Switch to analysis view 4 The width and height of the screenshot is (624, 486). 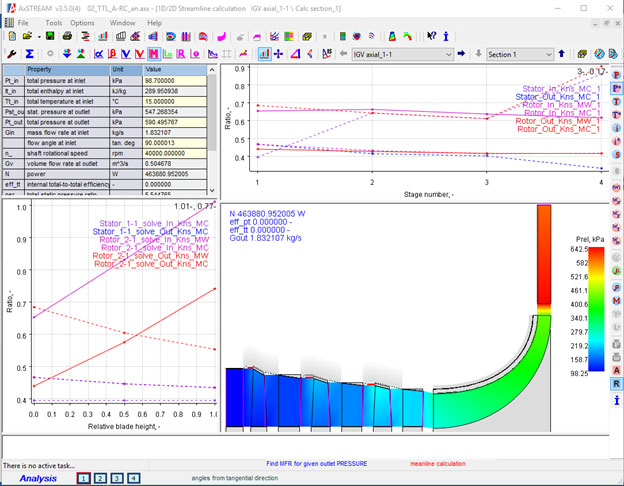(134, 478)
